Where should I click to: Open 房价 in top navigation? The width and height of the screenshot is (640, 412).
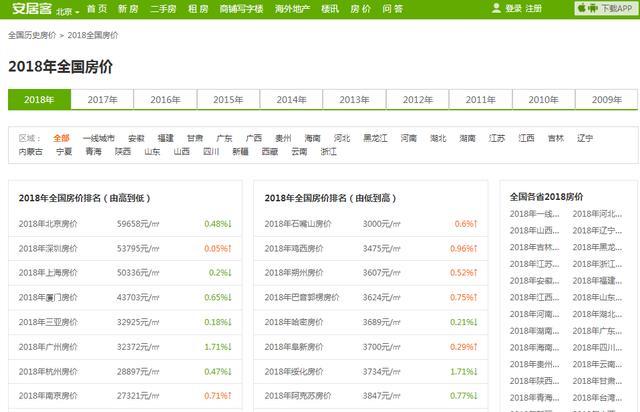click(x=361, y=9)
